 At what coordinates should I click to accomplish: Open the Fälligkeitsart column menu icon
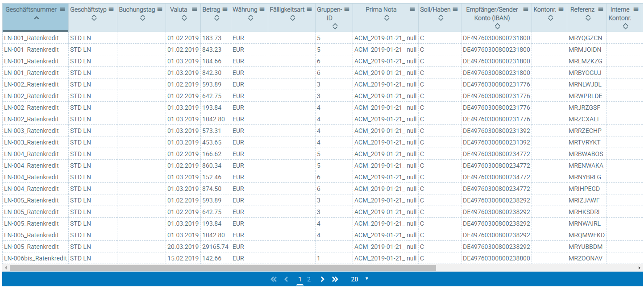(x=309, y=9)
